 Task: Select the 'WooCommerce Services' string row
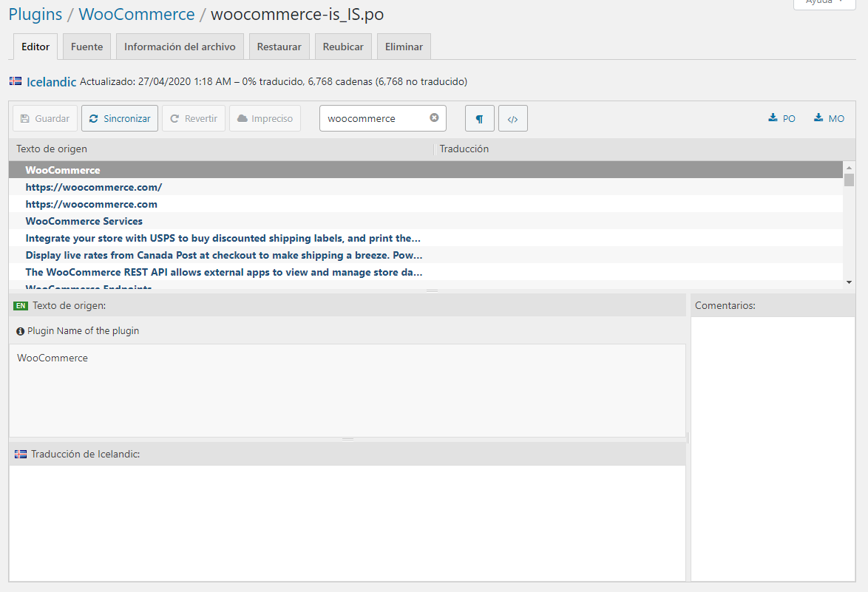[426, 221]
